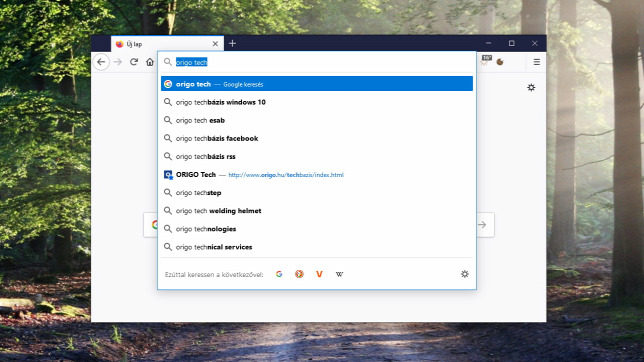Open a new tab with plus button

(232, 44)
